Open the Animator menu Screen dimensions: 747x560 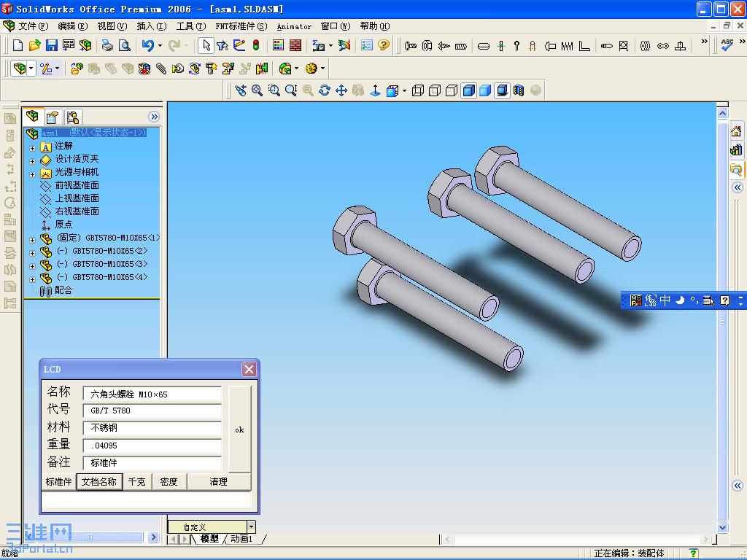(294, 27)
